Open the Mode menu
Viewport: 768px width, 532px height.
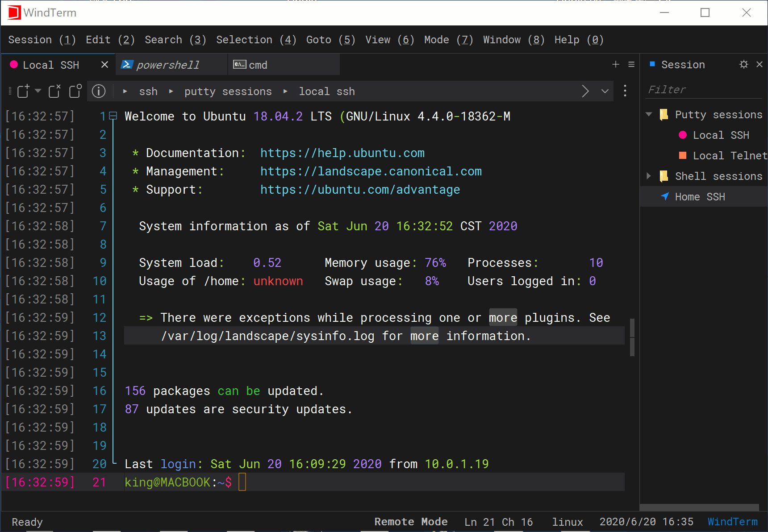(449, 40)
